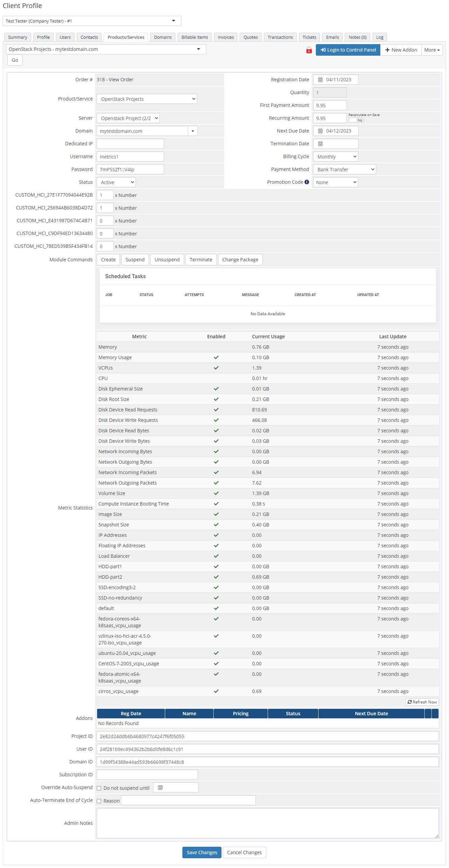
Task: Open the Server dropdown
Action: [x=128, y=118]
